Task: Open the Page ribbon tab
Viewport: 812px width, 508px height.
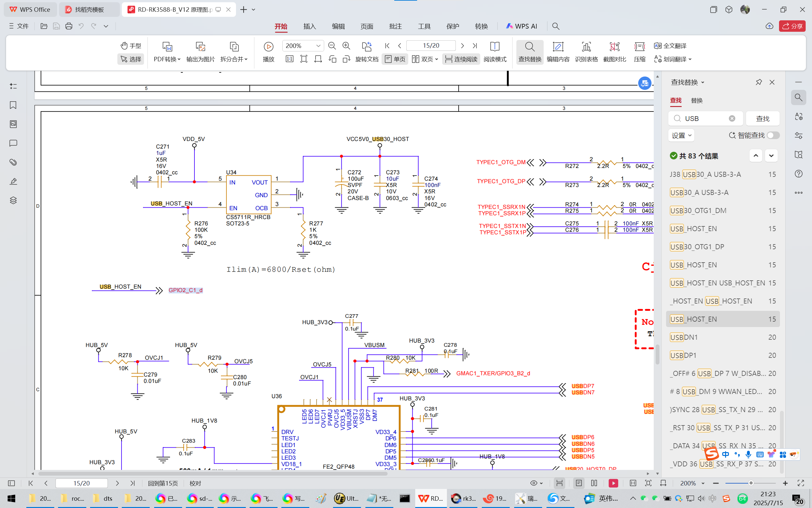Action: click(367, 26)
